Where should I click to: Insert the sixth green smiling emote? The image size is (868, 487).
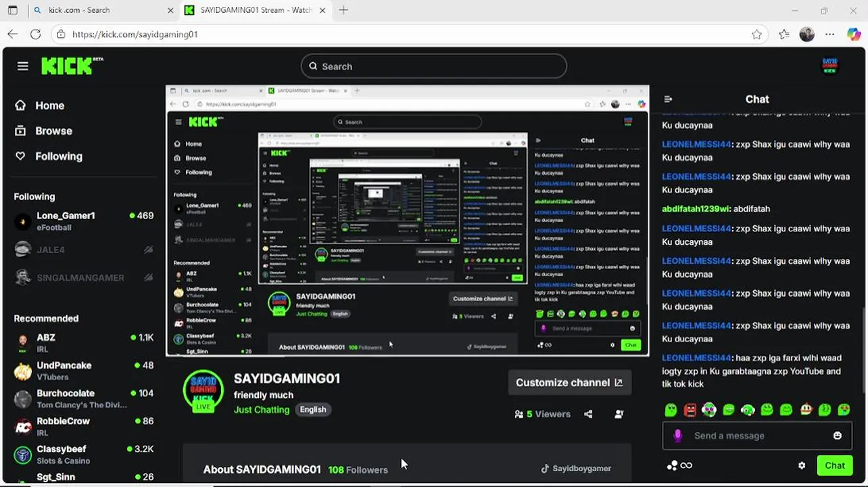point(767,409)
